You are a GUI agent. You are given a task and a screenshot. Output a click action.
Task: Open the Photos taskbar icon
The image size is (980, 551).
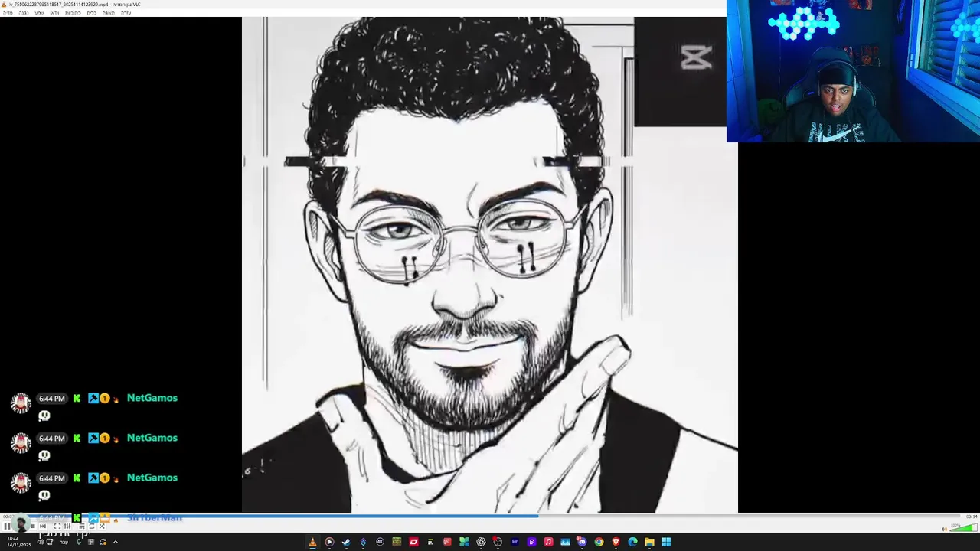click(x=565, y=542)
